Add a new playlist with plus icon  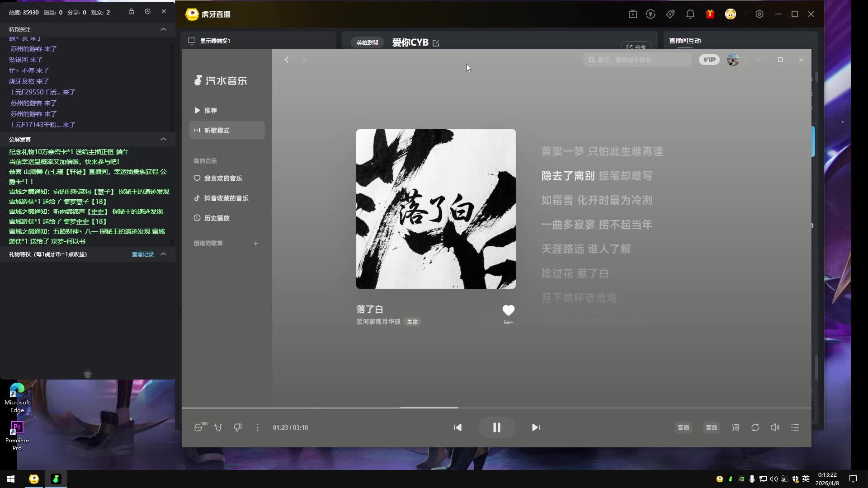click(x=256, y=244)
